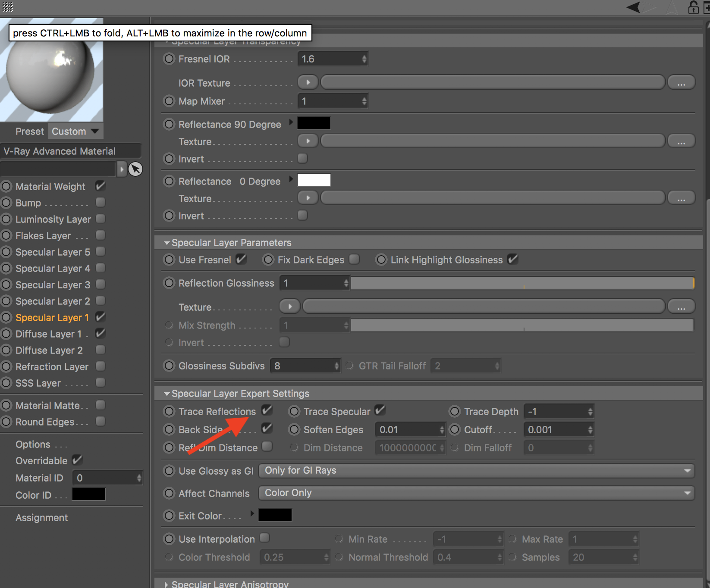Image resolution: width=710 pixels, height=588 pixels.
Task: Click animation dot beside Trace Depth
Action: coord(455,411)
